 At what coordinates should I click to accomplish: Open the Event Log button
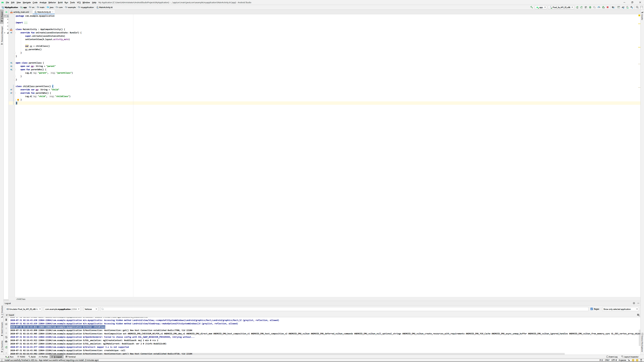(x=612, y=357)
